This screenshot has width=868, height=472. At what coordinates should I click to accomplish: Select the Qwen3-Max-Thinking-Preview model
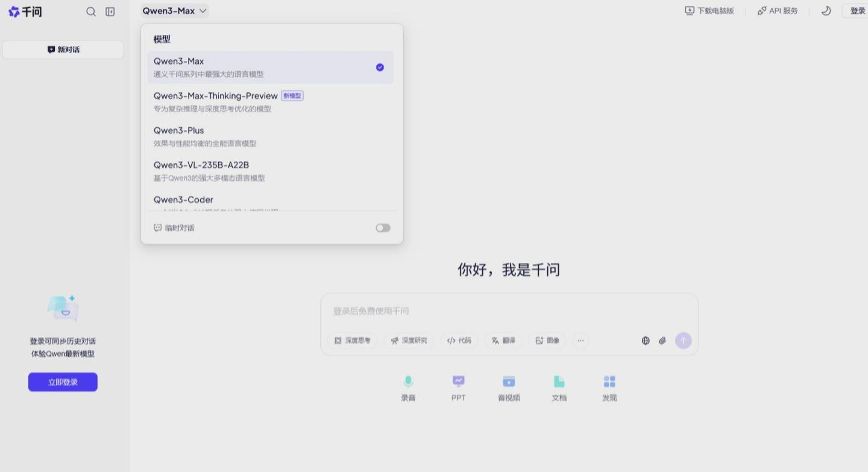tap(216, 96)
